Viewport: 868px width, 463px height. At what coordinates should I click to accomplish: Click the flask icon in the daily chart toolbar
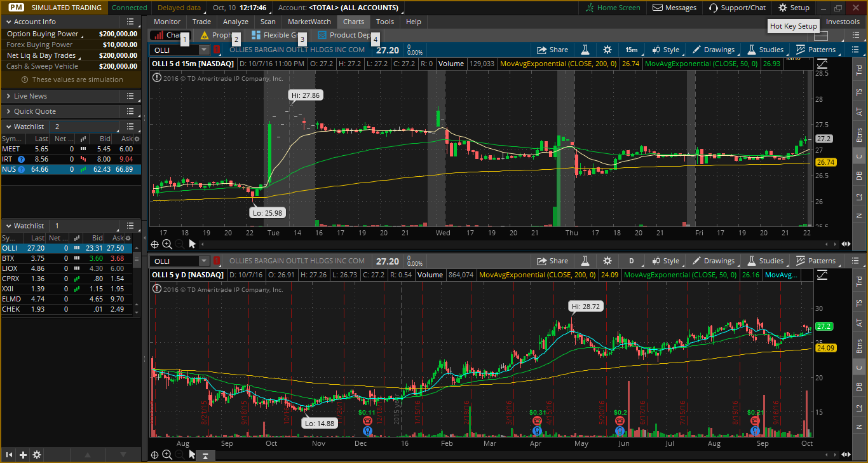tap(586, 261)
